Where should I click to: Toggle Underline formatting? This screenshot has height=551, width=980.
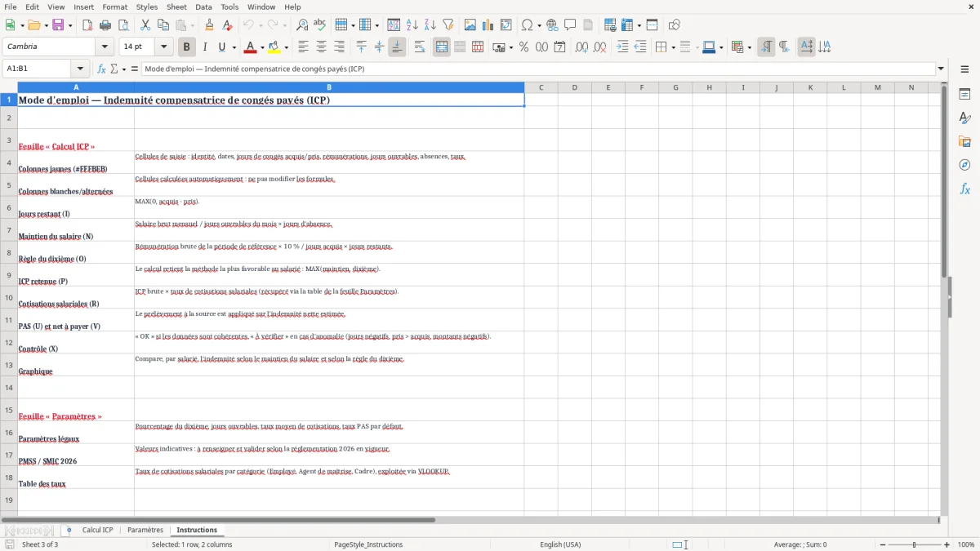click(221, 47)
